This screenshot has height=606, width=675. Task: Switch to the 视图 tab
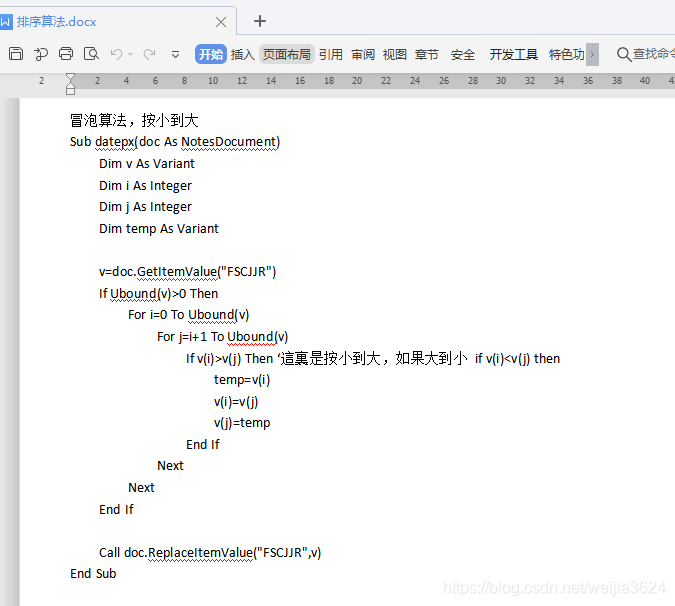395,54
